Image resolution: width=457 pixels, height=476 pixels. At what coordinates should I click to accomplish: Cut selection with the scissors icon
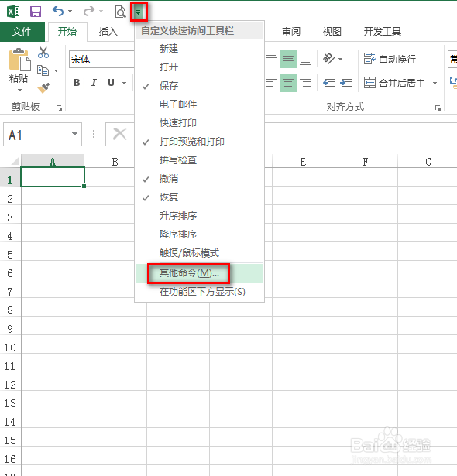point(43,53)
